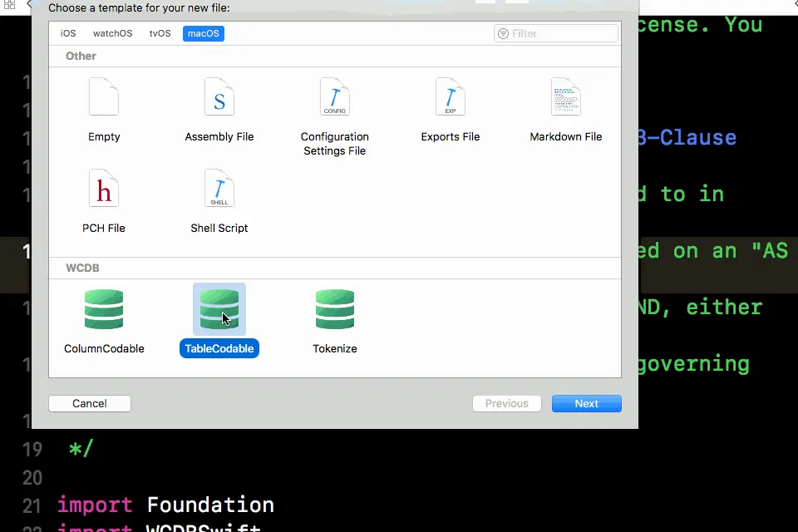
Task: Click the filter icon inside the search field
Action: point(503,33)
